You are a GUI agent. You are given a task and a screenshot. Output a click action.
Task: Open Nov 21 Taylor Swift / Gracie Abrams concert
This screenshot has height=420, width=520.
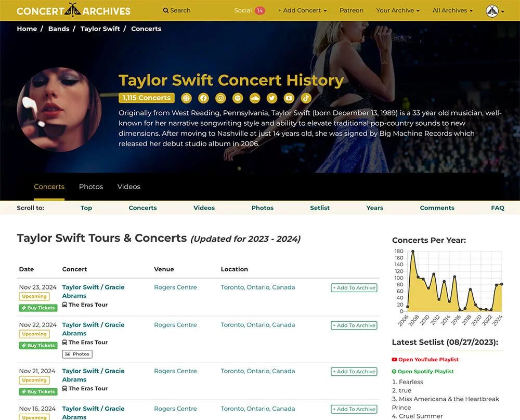pyautogui.click(x=93, y=375)
